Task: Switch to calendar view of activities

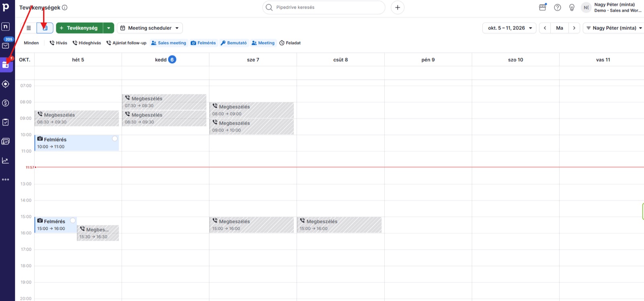Action: 45,28
